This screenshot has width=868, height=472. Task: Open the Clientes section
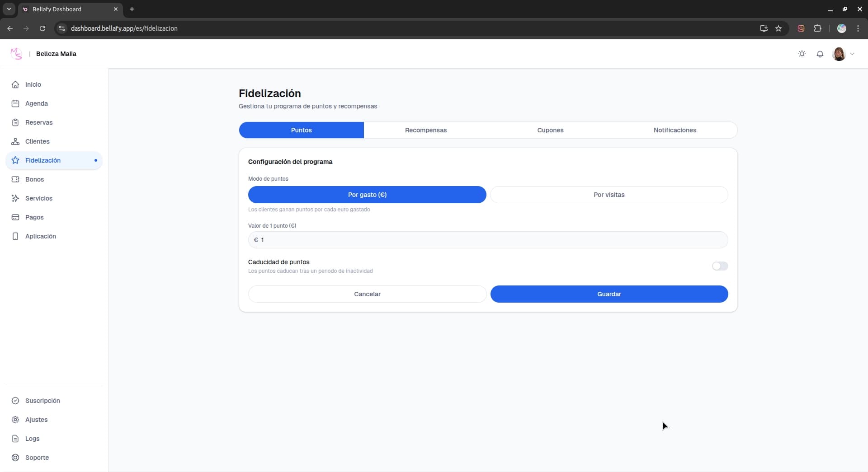(x=38, y=141)
